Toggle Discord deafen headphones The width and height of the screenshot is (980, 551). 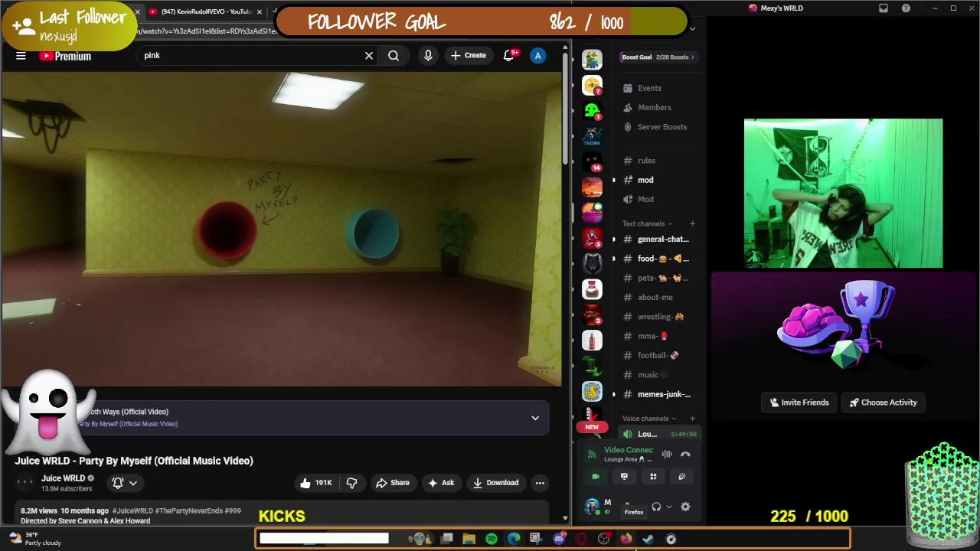pos(656,507)
